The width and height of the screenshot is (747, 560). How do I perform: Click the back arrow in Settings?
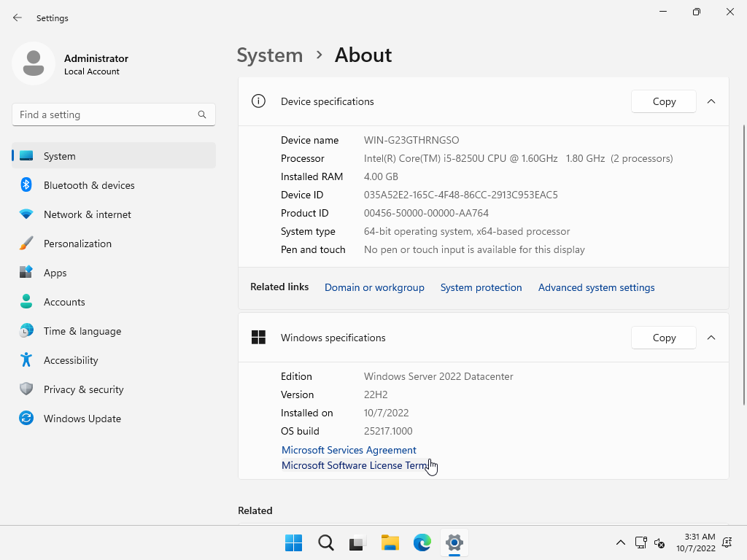click(18, 17)
